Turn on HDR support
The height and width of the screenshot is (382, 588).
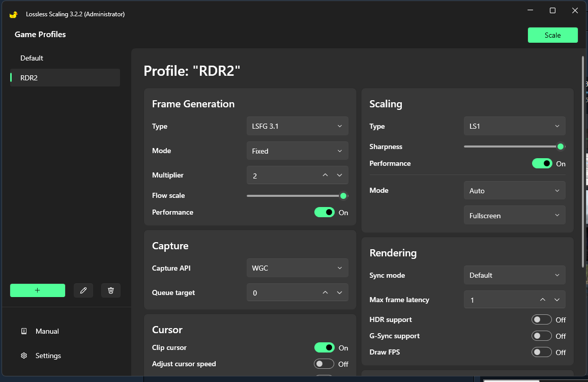pos(541,319)
